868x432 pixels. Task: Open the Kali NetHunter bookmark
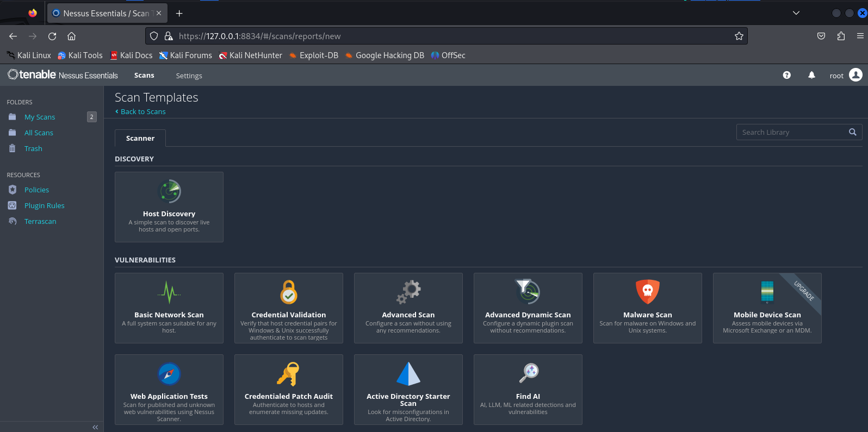point(250,55)
